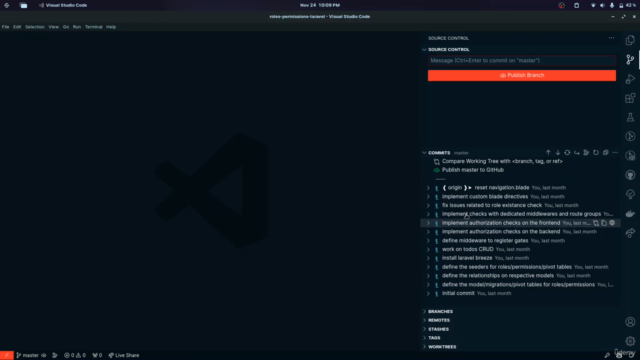Click copy icon on frontend commit row
This screenshot has height=360, width=640.
tap(604, 223)
